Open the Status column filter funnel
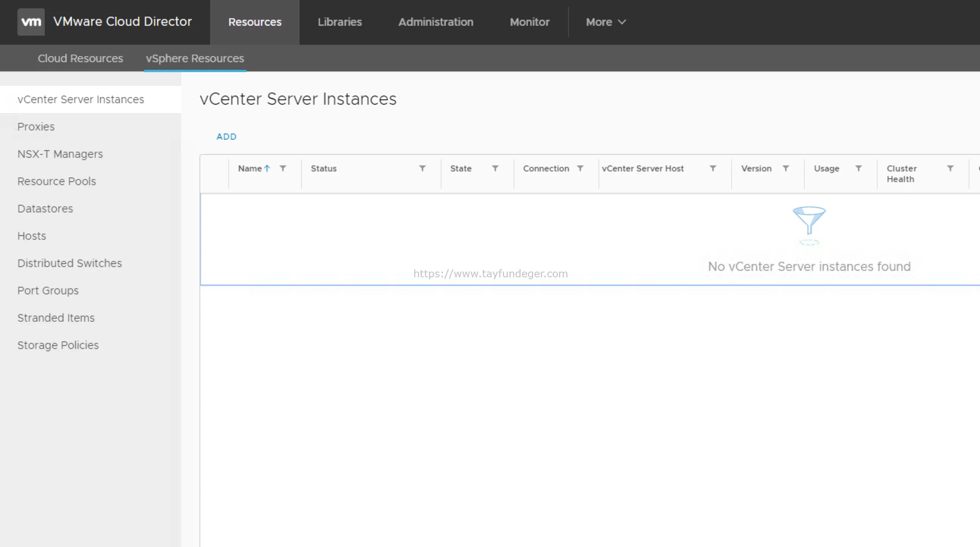Image resolution: width=980 pixels, height=547 pixels. [x=422, y=168]
